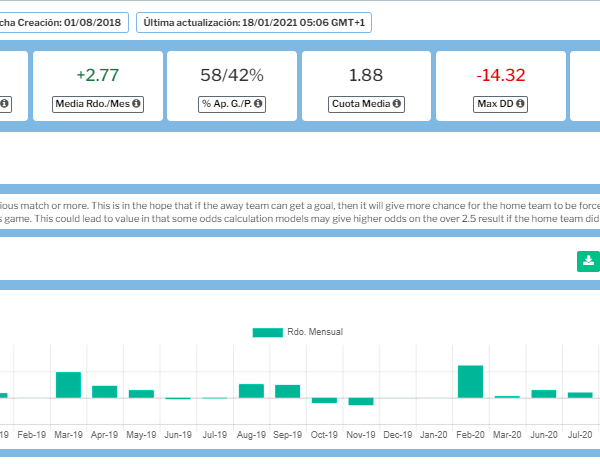Click the Mar-20 axis label
600x464 pixels.
click(x=507, y=435)
